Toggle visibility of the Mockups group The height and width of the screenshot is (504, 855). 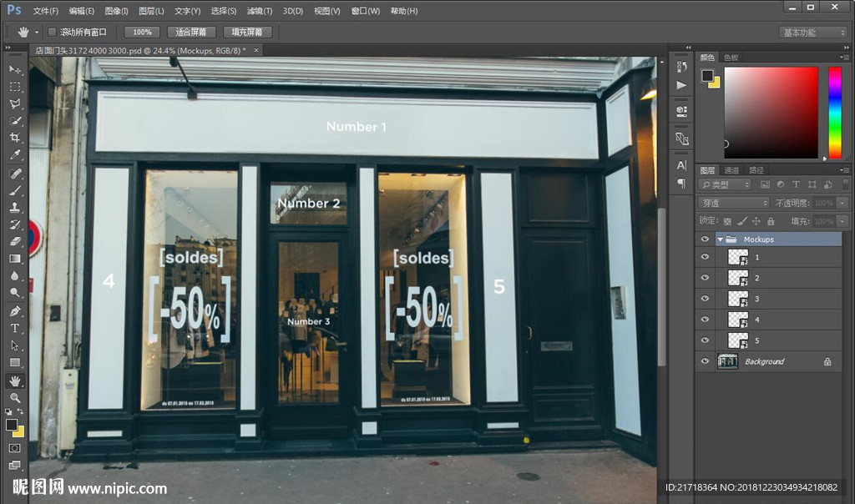coord(705,239)
